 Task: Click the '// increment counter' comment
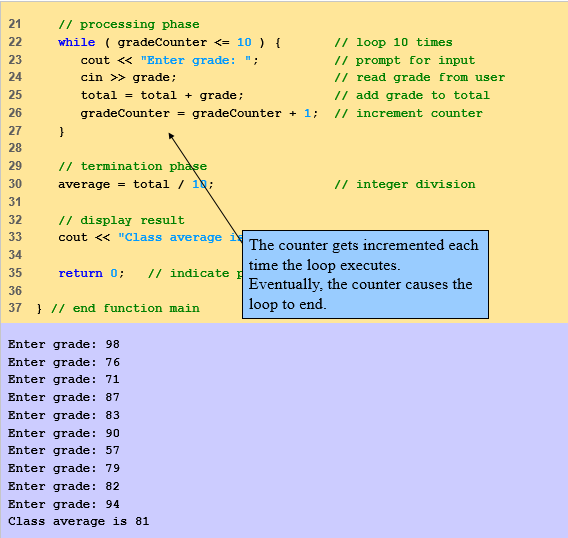coord(408,113)
